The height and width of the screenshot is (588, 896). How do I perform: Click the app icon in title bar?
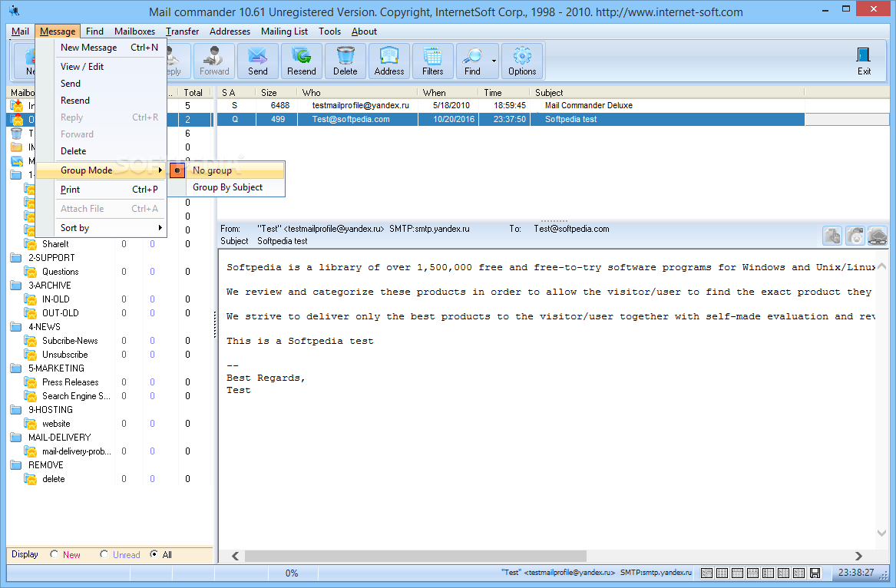[x=15, y=10]
